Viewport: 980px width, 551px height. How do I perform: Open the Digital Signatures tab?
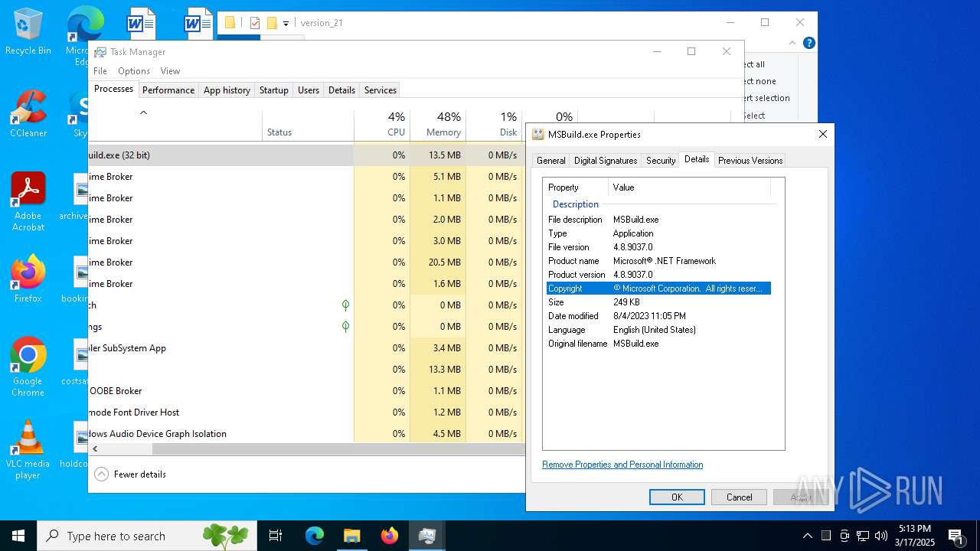point(606,161)
